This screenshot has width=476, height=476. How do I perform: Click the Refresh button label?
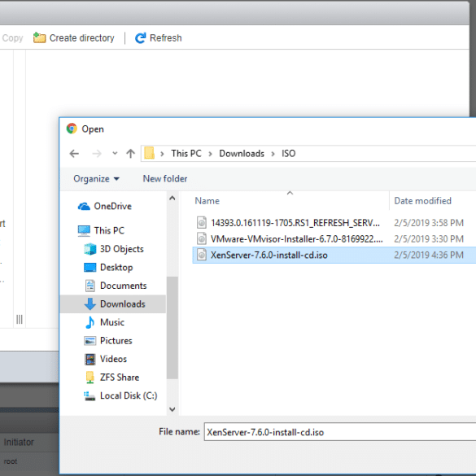[x=166, y=38]
